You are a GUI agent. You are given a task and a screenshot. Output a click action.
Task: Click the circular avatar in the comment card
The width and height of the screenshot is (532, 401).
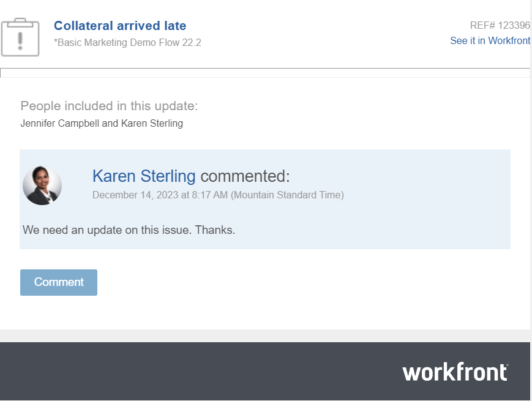[42, 185]
